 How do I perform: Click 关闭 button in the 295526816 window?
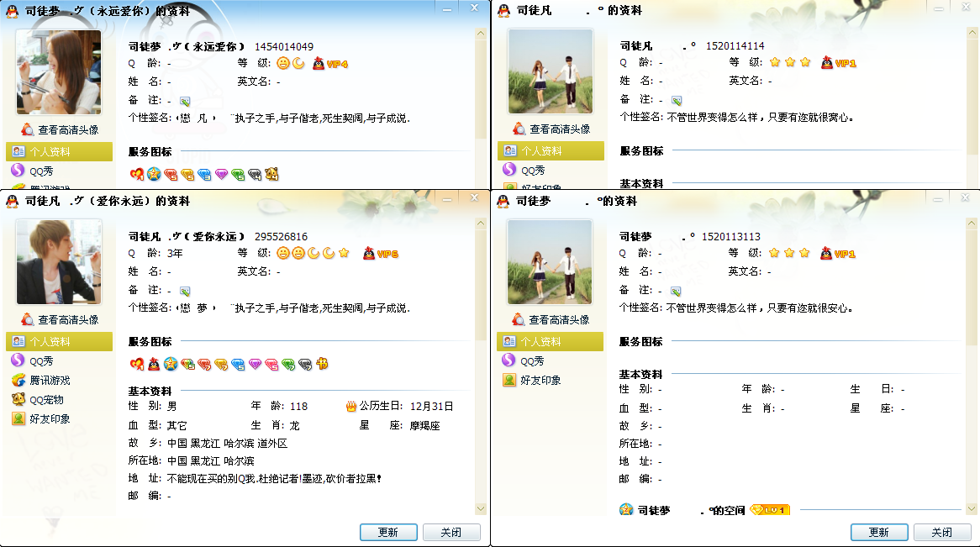click(x=451, y=532)
